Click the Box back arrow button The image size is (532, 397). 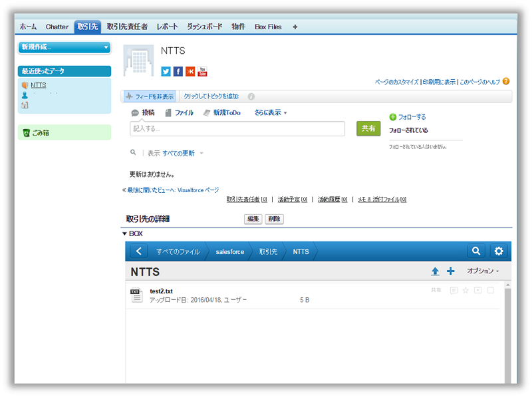coord(139,251)
